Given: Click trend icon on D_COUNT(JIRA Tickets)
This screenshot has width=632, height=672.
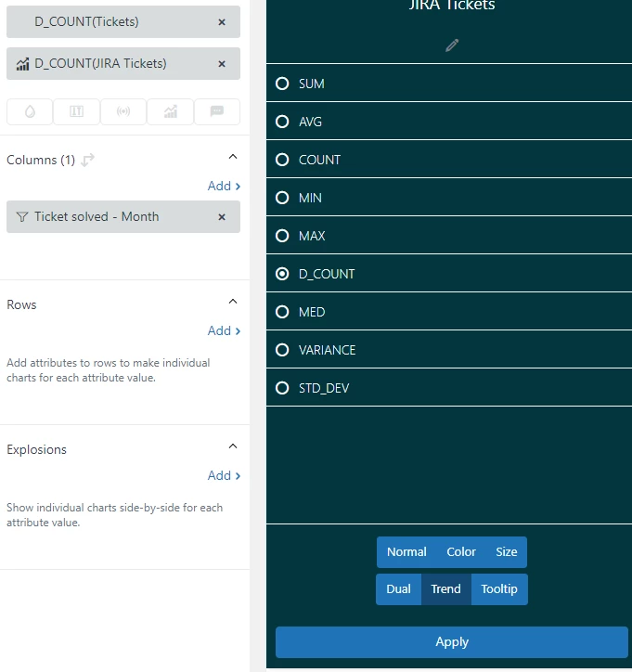Looking at the screenshot, I should point(22,64).
